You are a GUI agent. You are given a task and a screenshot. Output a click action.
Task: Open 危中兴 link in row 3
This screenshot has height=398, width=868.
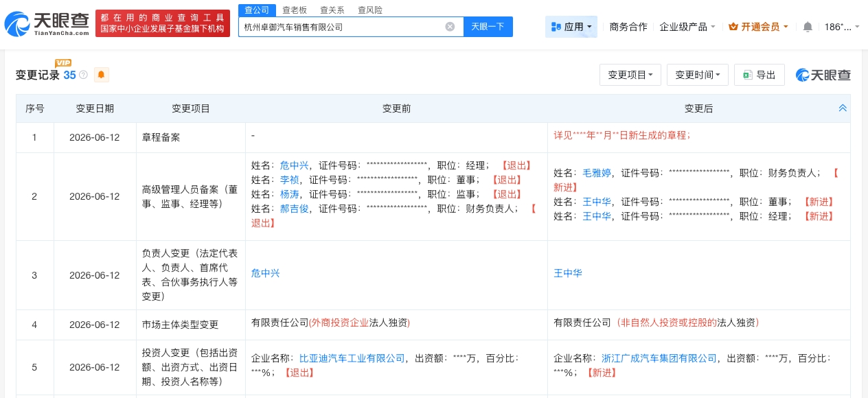click(266, 273)
